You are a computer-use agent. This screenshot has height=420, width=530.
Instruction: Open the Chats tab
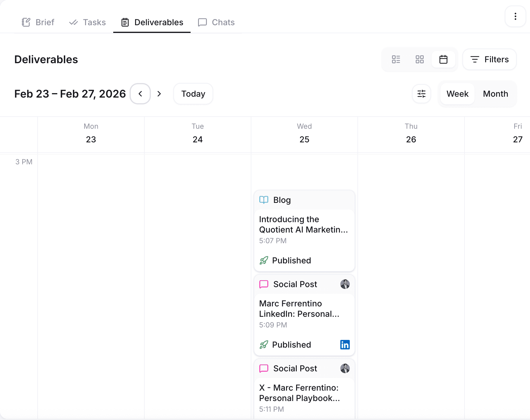216,22
